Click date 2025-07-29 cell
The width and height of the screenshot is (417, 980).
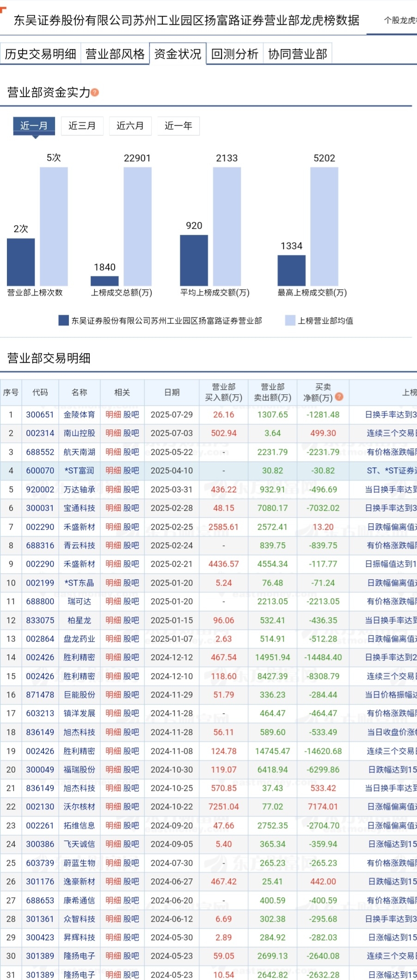tap(172, 415)
